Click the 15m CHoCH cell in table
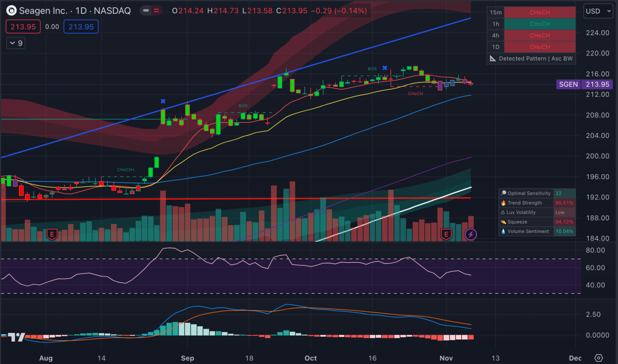This screenshot has height=364, width=618. 540,12
